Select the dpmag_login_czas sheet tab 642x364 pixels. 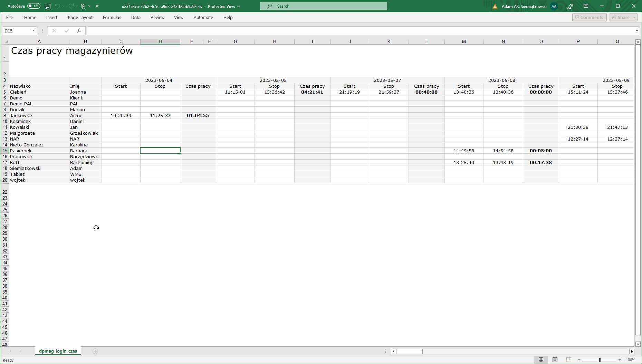coord(58,351)
